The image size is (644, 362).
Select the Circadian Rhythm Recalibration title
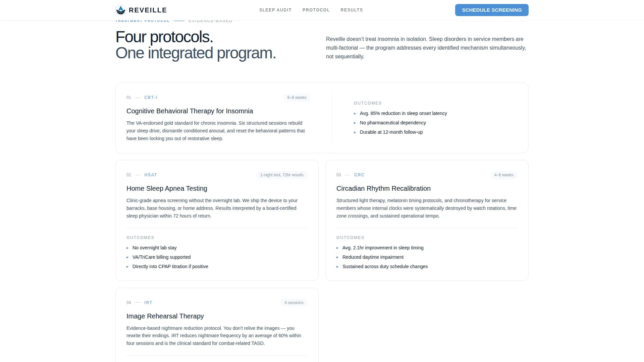pos(383,188)
